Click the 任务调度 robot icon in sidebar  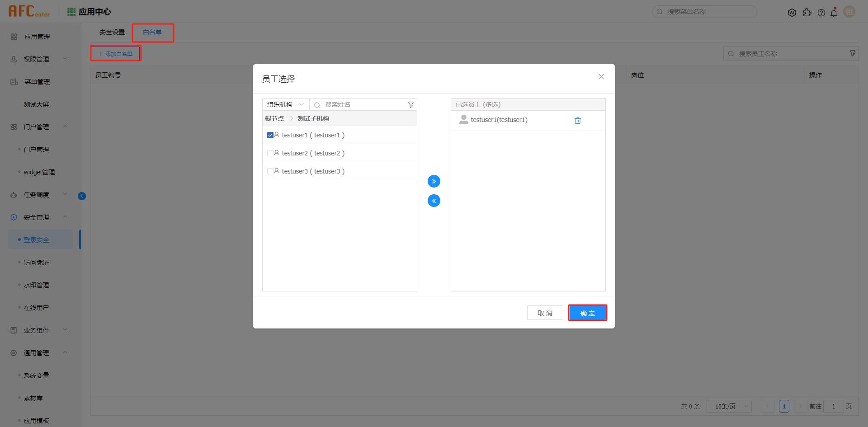pos(13,194)
